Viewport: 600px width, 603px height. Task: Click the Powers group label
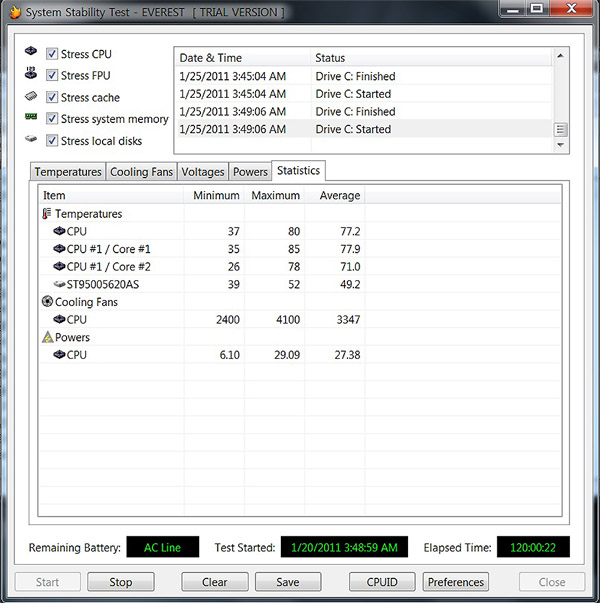[72, 337]
